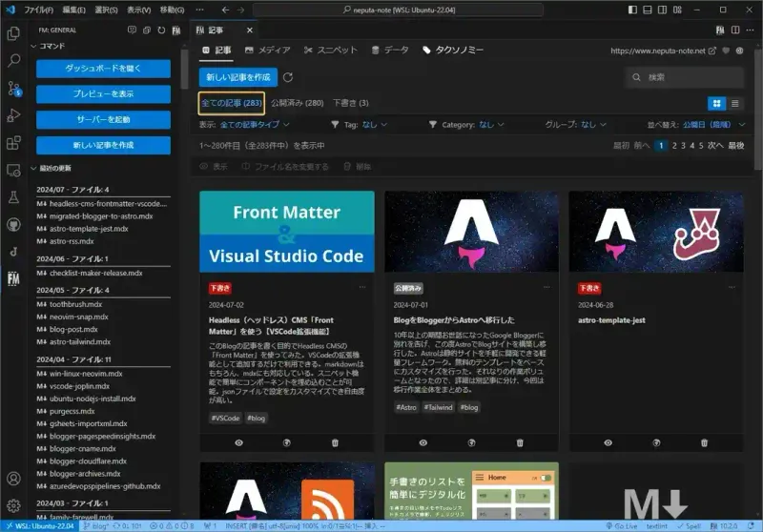Preview the BlogをBloggerからAstro article with eye icon
This screenshot has width=763, height=532.
[x=423, y=442]
